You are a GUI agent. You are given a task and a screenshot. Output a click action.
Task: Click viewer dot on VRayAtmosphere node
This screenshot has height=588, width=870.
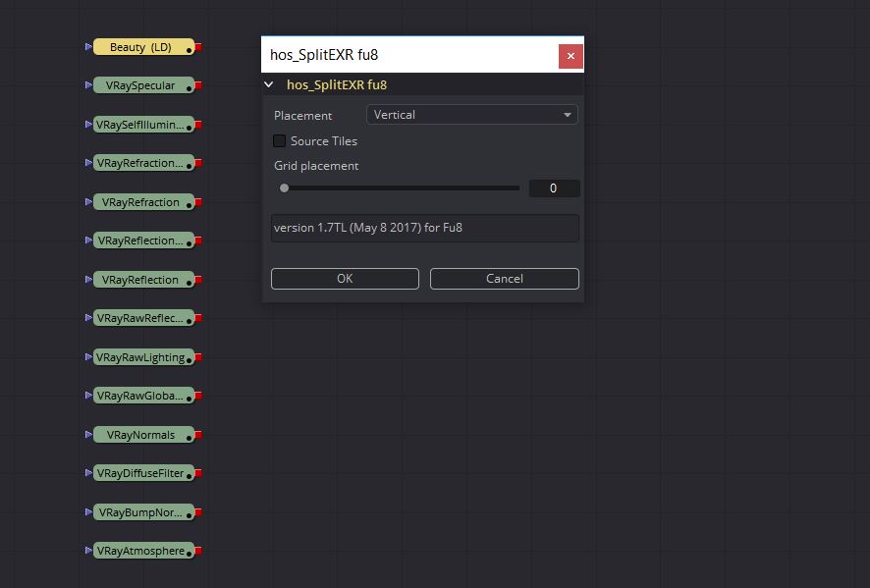point(190,555)
